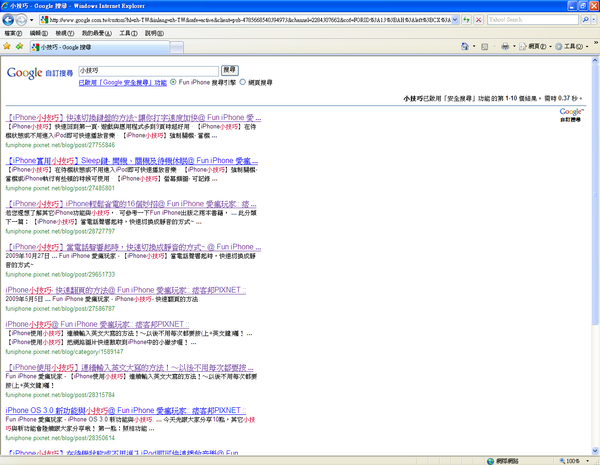Image resolution: width=600 pixels, height=465 pixels.
Task: Open the Print dropdown arrow
Action: [x=514, y=46]
